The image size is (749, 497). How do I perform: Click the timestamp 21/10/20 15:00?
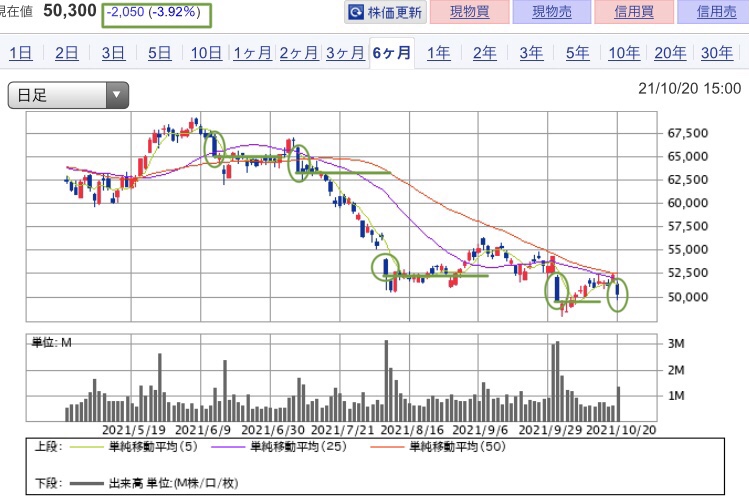pyautogui.click(x=689, y=88)
